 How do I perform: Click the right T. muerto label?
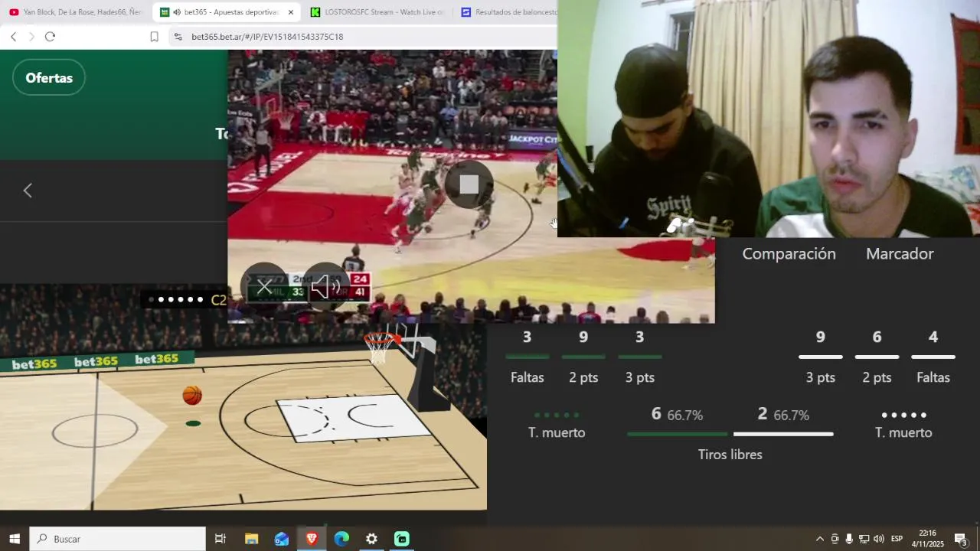click(903, 433)
